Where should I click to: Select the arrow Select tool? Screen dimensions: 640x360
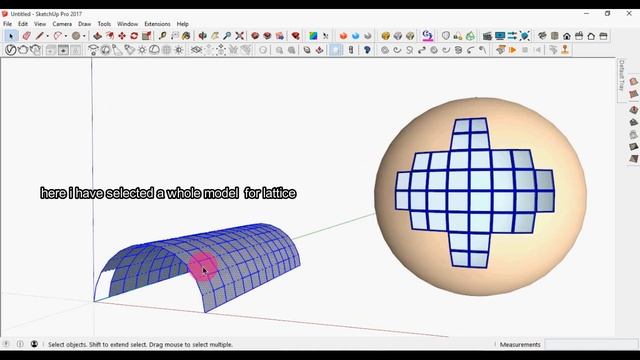(11, 36)
